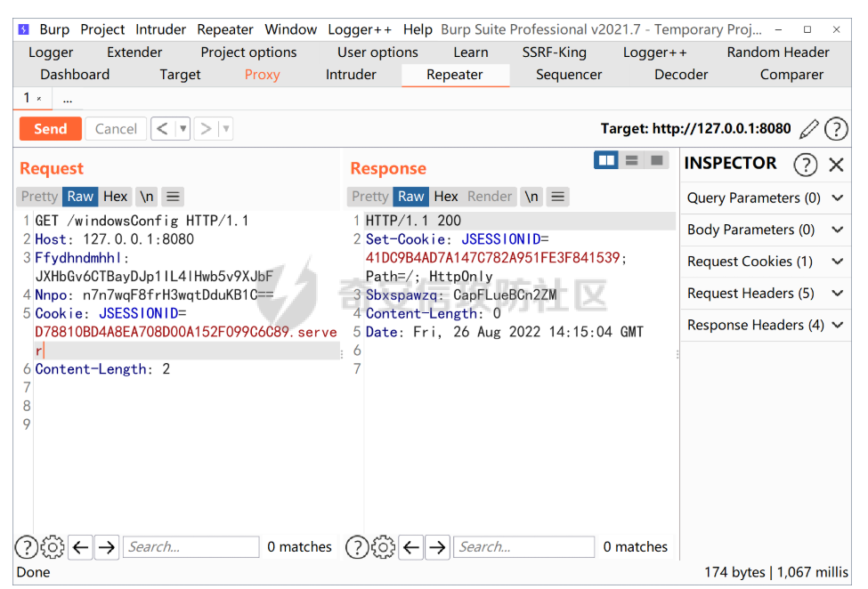Send the request
868x589 pixels.
pos(51,129)
